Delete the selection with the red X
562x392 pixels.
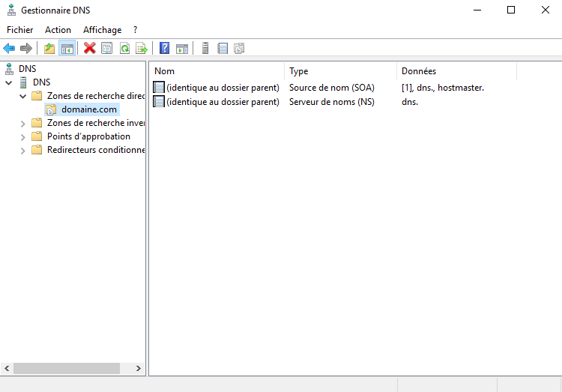(x=90, y=48)
